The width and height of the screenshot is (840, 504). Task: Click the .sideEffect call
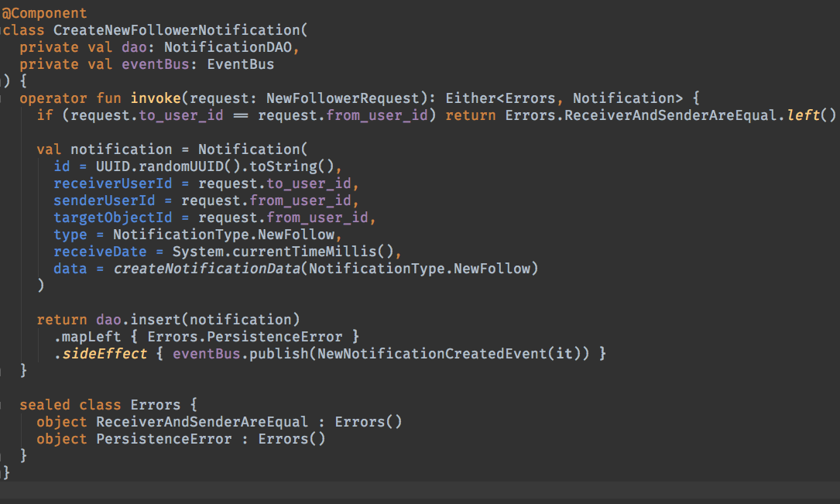tap(100, 354)
